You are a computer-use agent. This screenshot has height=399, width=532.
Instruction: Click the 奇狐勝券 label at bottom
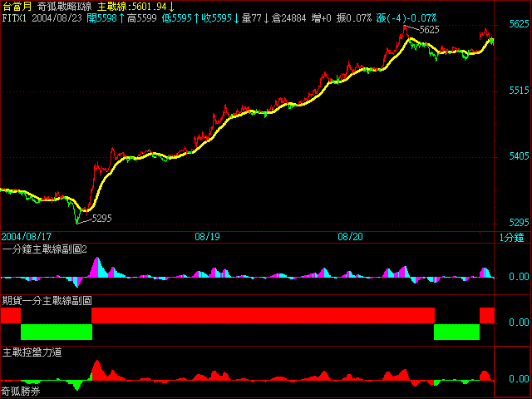click(x=21, y=392)
